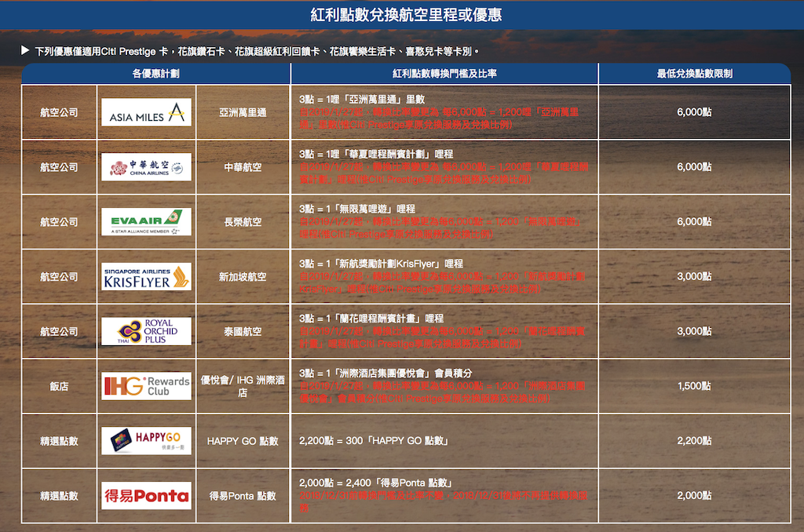Viewport: 804px width, 532px height.
Task: Click the 3,000點 minimum for KrisFlyer
Action: (x=694, y=277)
